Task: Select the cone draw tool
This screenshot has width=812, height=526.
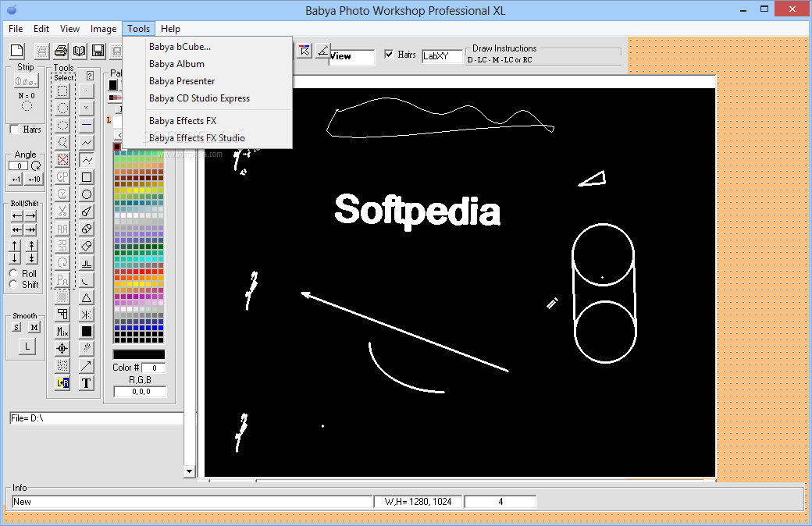Action: (87, 211)
